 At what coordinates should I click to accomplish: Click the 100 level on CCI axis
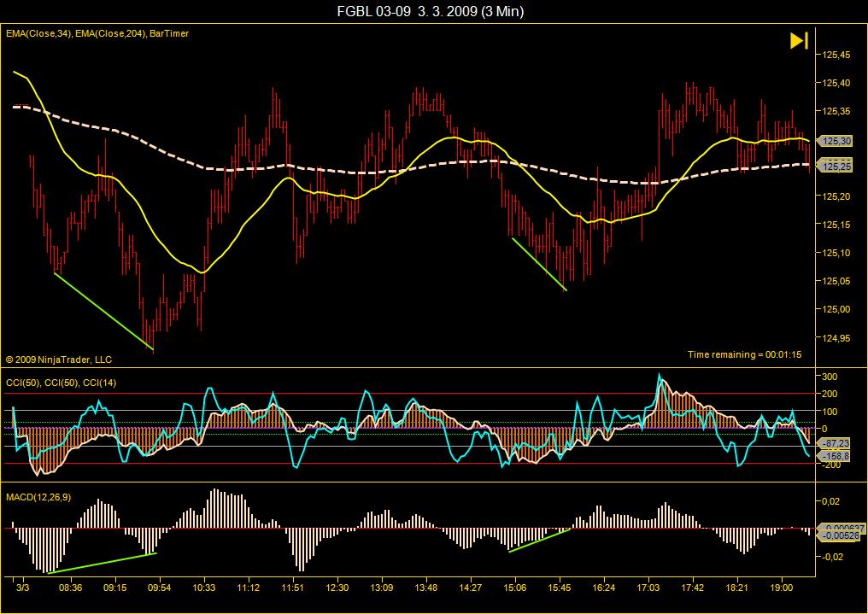point(830,412)
